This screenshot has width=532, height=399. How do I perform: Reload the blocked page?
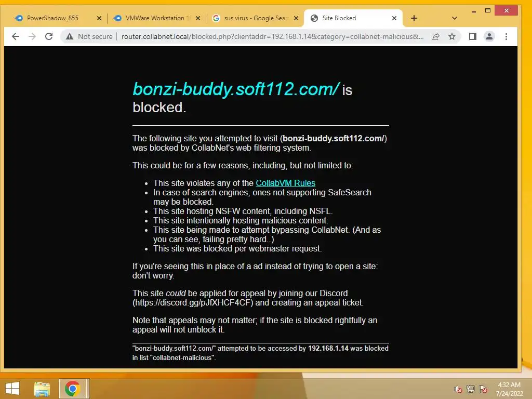pos(49,37)
